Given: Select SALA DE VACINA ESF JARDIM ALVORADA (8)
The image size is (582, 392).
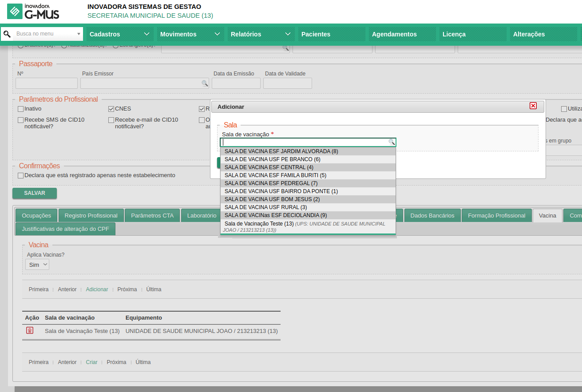Looking at the screenshot, I should click(x=308, y=151).
